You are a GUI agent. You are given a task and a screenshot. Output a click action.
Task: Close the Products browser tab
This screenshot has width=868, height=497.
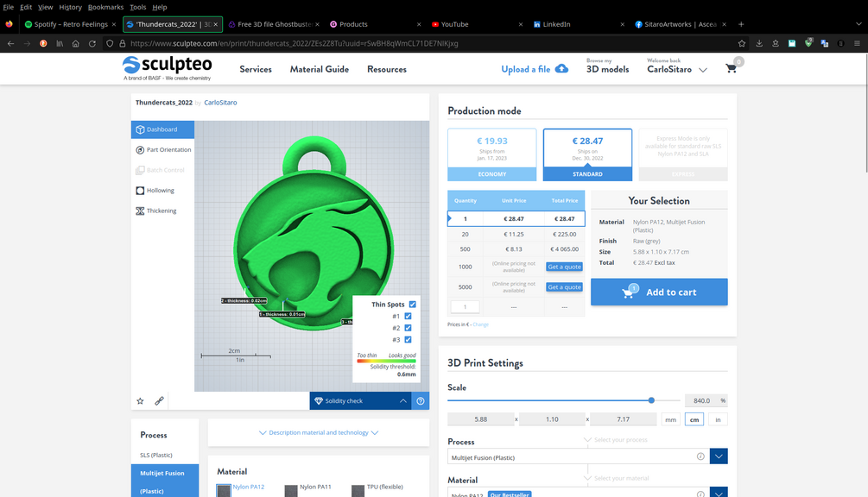(419, 24)
